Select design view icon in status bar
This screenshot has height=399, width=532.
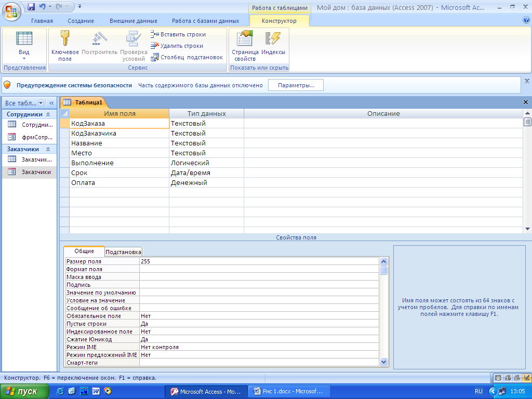click(527, 378)
